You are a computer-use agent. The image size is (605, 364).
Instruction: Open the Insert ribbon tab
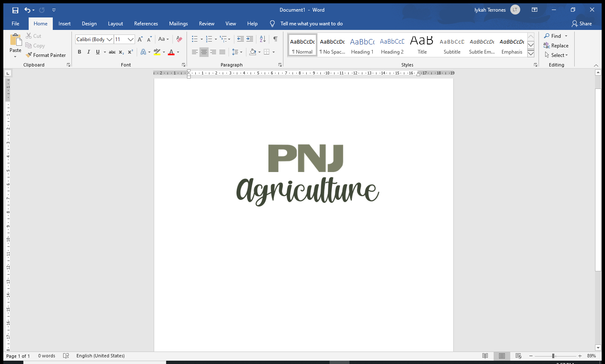pos(64,24)
